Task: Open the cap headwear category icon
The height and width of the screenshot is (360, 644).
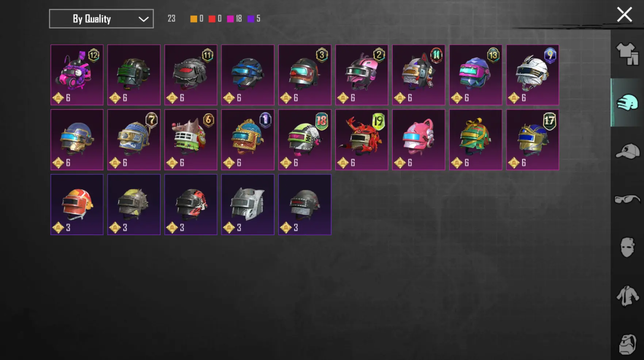Action: coord(627,151)
